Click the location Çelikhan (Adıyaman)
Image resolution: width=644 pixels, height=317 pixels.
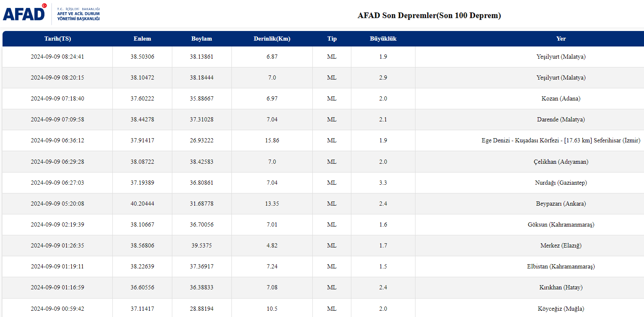click(561, 162)
